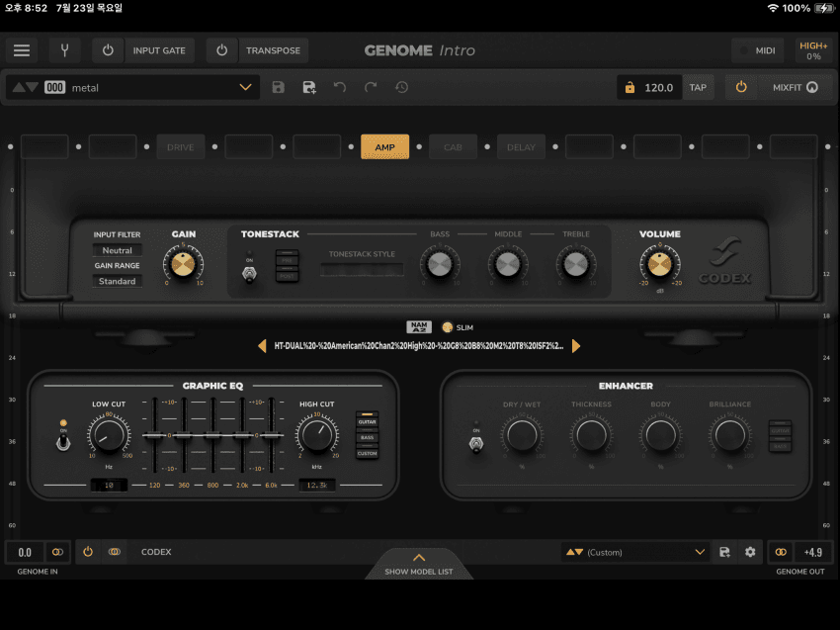Flip the Enhancer on switch
The width and height of the screenshot is (840, 630).
tap(475, 444)
